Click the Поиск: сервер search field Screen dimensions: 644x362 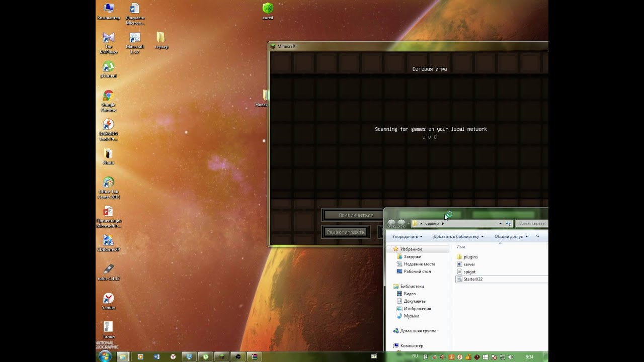click(532, 224)
